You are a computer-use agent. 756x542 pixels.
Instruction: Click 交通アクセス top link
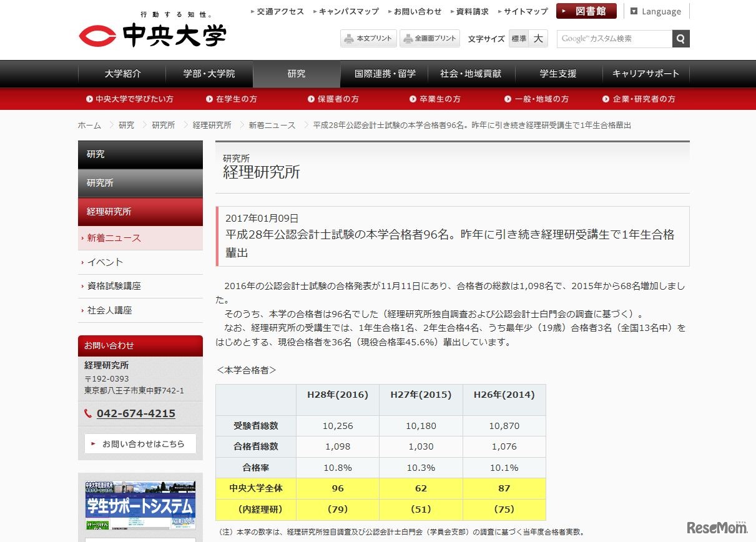280,11
